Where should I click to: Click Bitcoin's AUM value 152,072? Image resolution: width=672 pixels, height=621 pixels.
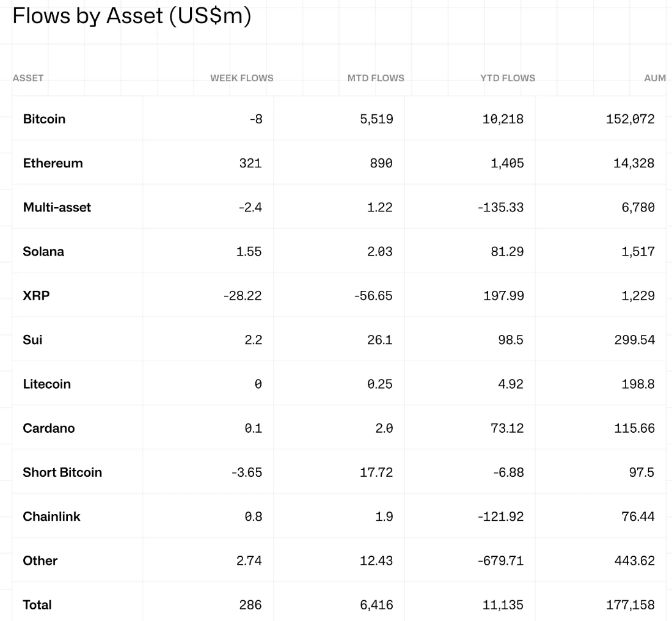click(x=630, y=119)
